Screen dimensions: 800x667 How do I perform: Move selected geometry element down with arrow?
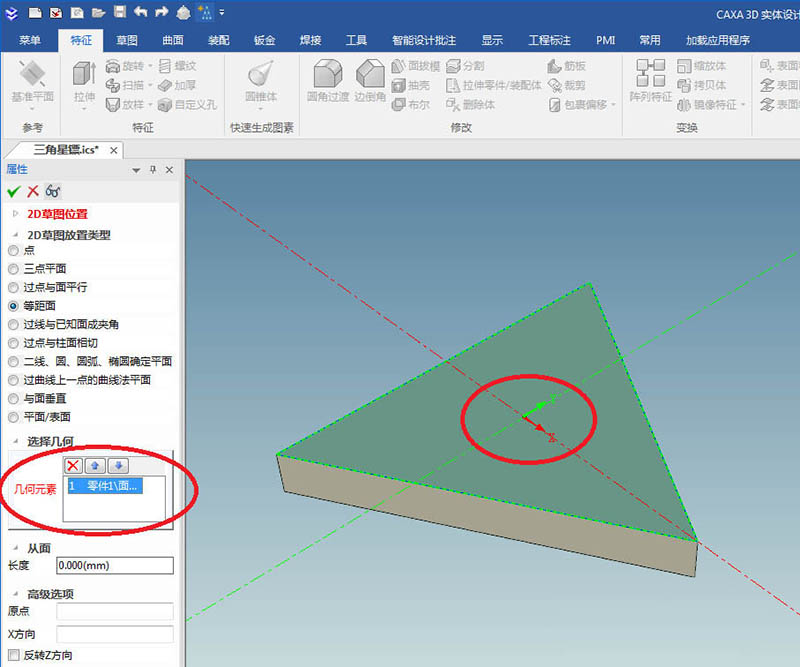tap(118, 465)
